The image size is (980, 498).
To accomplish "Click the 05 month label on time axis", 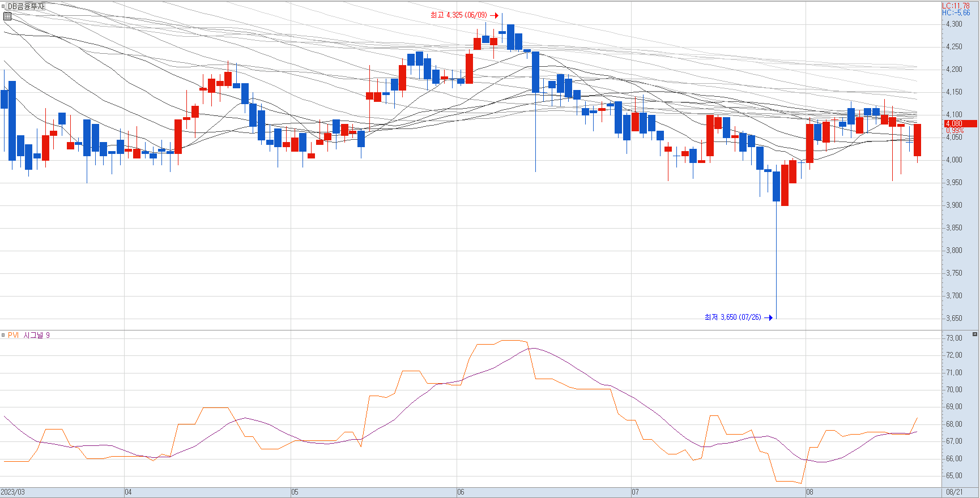I will pos(295,492).
